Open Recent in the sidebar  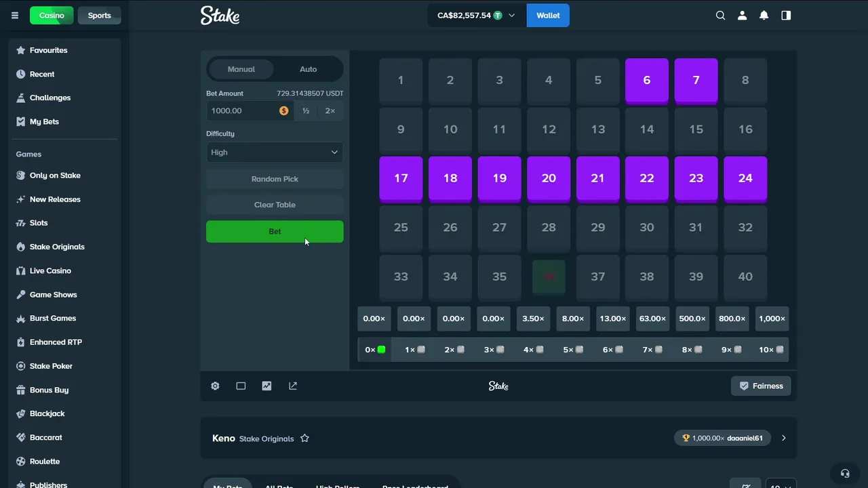(x=65, y=74)
